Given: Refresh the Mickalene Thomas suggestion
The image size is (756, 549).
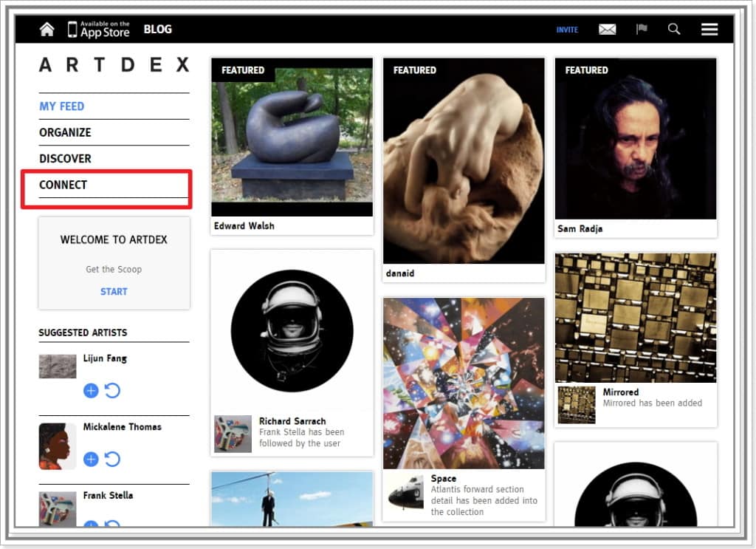Looking at the screenshot, I should 112,460.
